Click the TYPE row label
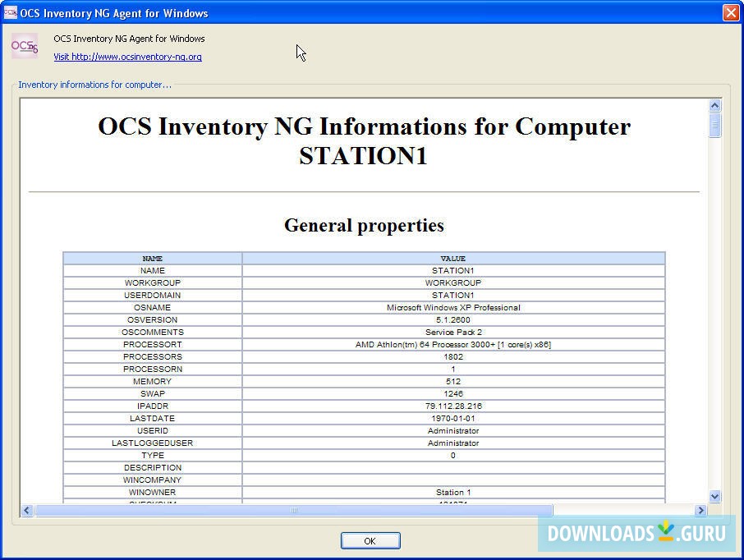This screenshot has width=744, height=560. pos(152,456)
